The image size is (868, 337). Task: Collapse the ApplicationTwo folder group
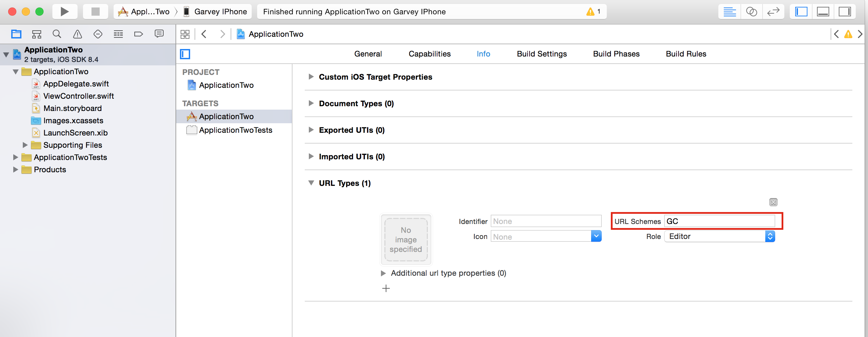[x=16, y=71]
